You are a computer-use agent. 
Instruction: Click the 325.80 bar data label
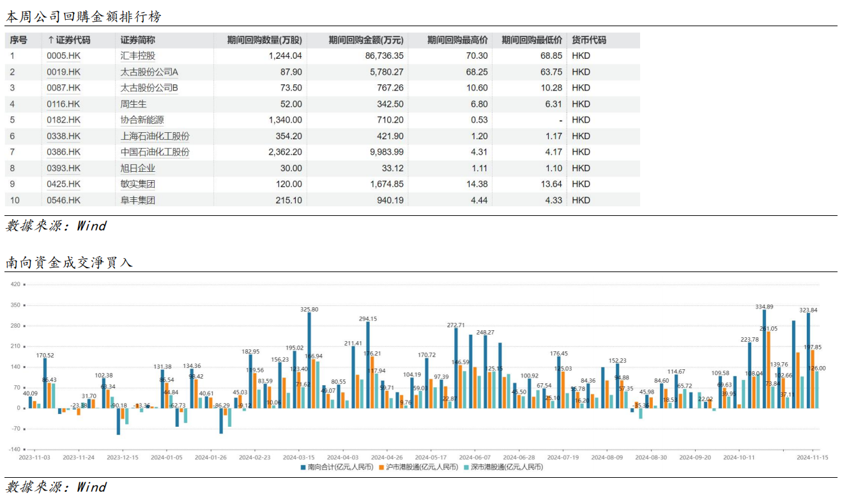coord(310,309)
